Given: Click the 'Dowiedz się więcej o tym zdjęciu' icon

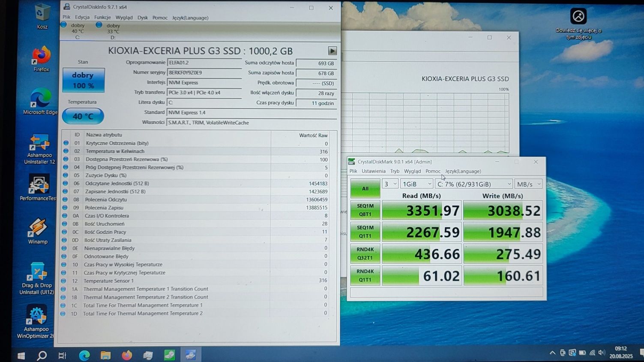Looking at the screenshot, I should click(x=578, y=24).
